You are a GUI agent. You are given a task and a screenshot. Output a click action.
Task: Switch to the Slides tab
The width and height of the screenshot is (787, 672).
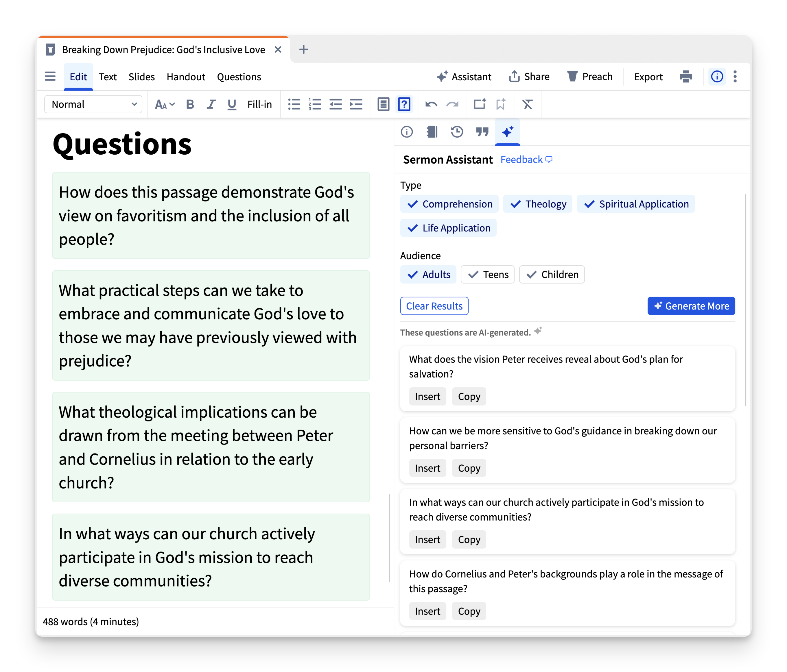click(x=141, y=77)
